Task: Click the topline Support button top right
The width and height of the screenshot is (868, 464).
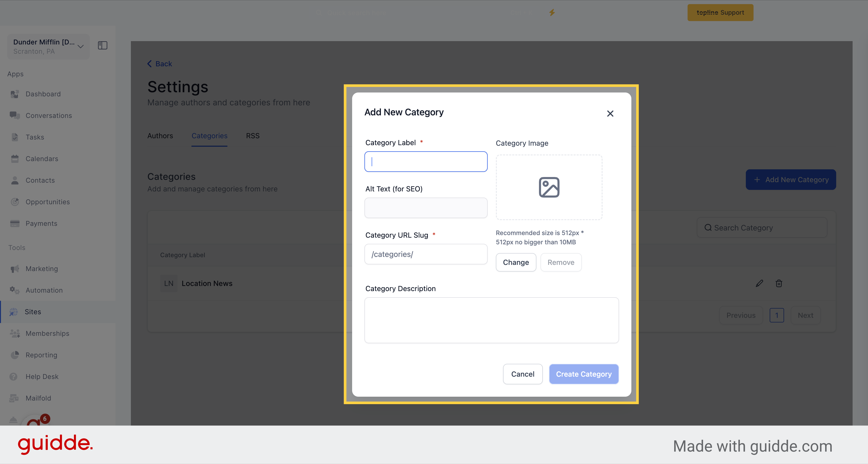Action: 720,12
